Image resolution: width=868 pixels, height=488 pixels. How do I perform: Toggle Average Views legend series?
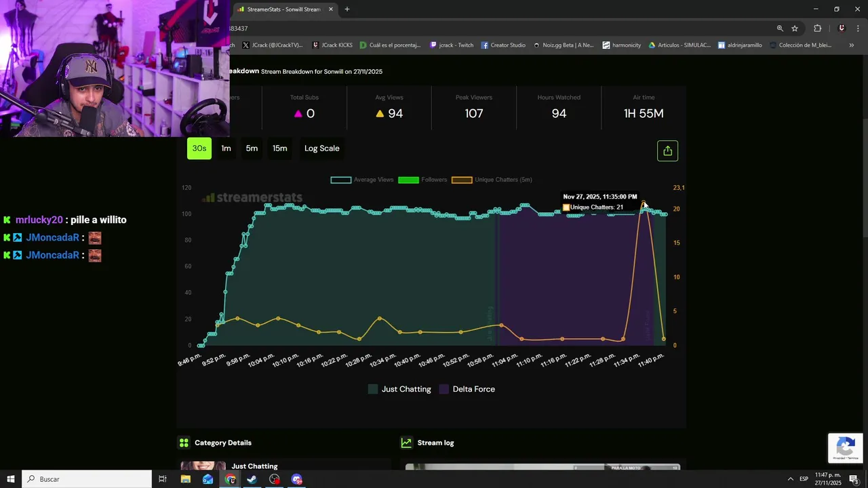pos(362,180)
